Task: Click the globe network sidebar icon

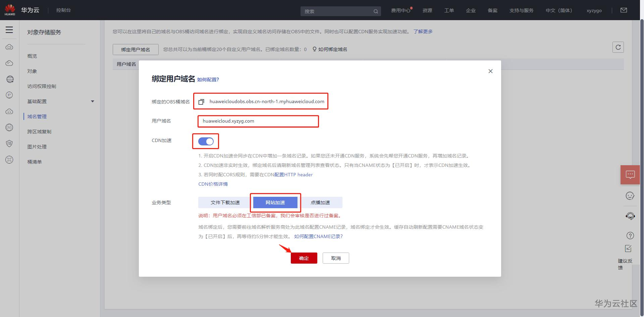Action: coord(10,79)
